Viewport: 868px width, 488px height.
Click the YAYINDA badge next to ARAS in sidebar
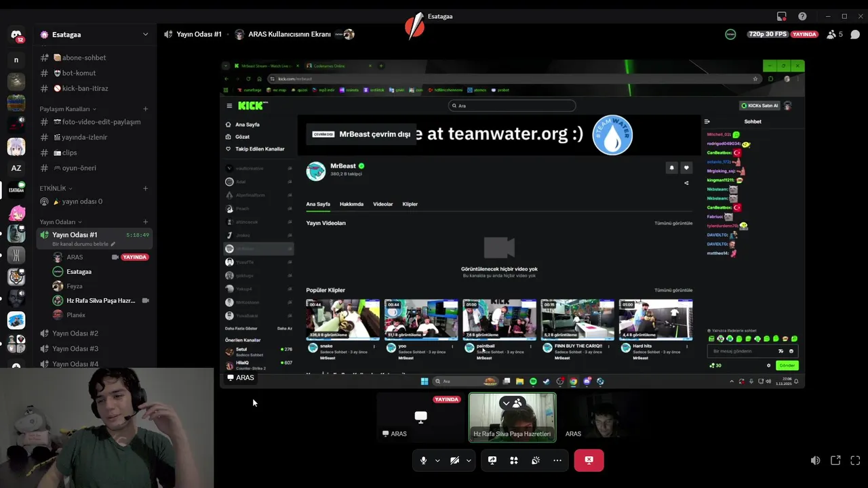tap(134, 258)
